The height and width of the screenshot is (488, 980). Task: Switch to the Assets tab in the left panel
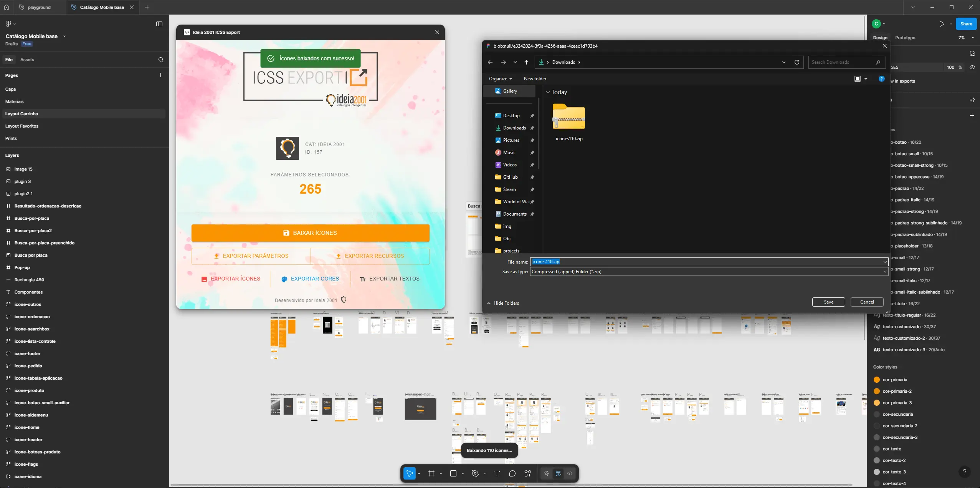(x=27, y=60)
